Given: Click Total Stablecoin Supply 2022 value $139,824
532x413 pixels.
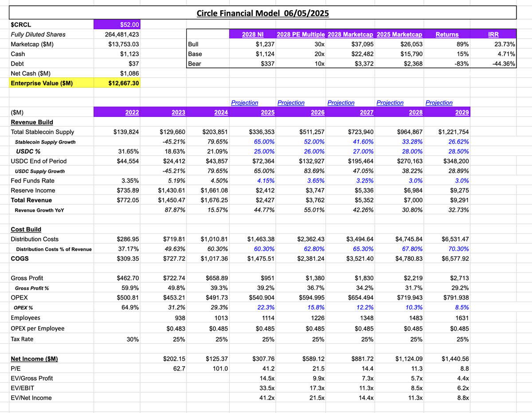Looking at the screenshot, I should 127,132.
